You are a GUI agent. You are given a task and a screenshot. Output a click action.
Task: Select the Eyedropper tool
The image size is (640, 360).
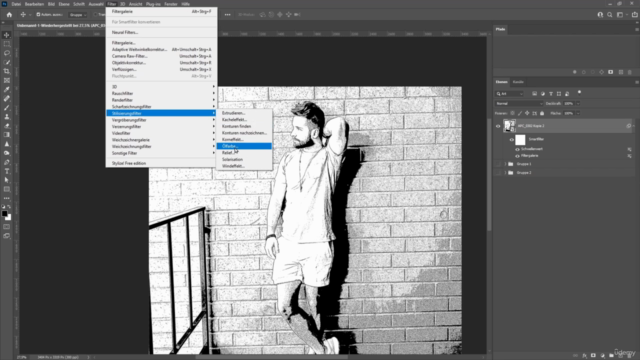7,89
